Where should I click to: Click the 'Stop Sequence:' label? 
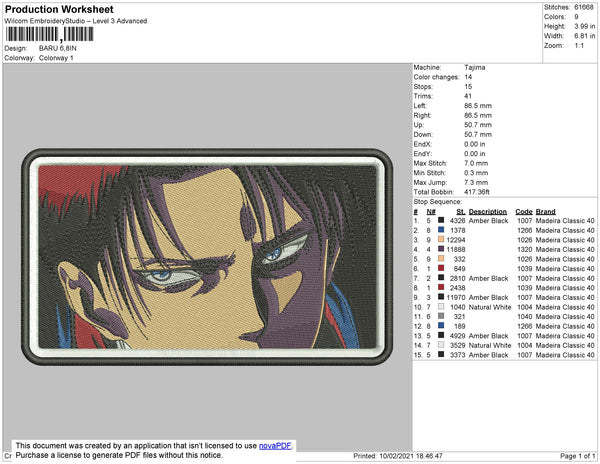pyautogui.click(x=437, y=202)
